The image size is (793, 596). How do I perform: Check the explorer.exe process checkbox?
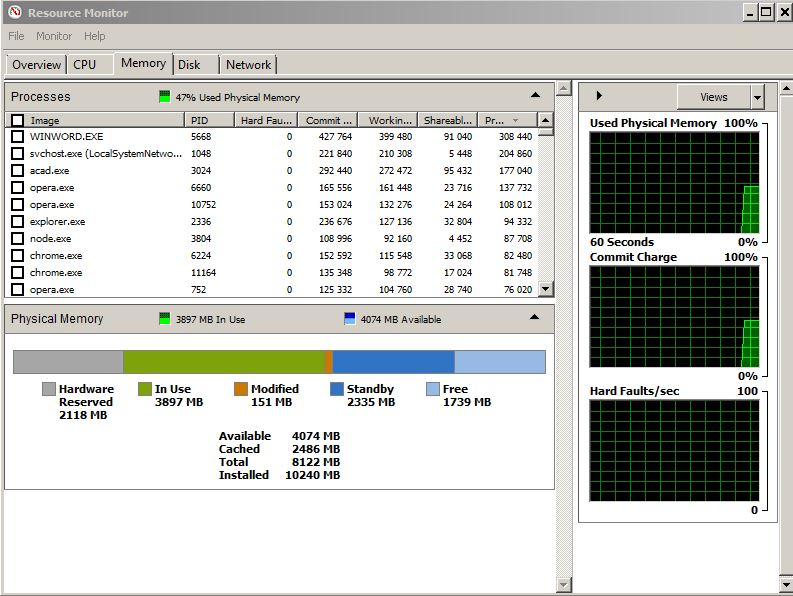click(18, 222)
